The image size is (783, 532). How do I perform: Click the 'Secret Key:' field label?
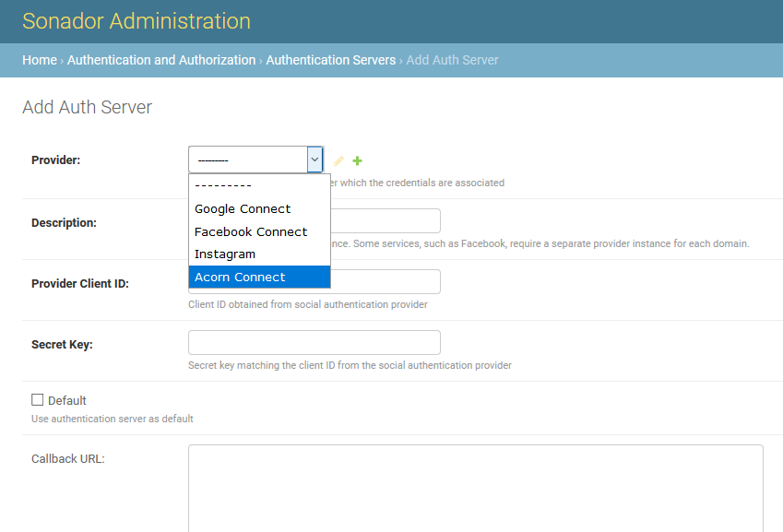(x=62, y=345)
